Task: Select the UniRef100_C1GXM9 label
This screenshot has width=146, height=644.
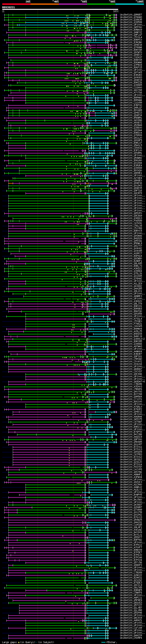Action: pos(131,103)
